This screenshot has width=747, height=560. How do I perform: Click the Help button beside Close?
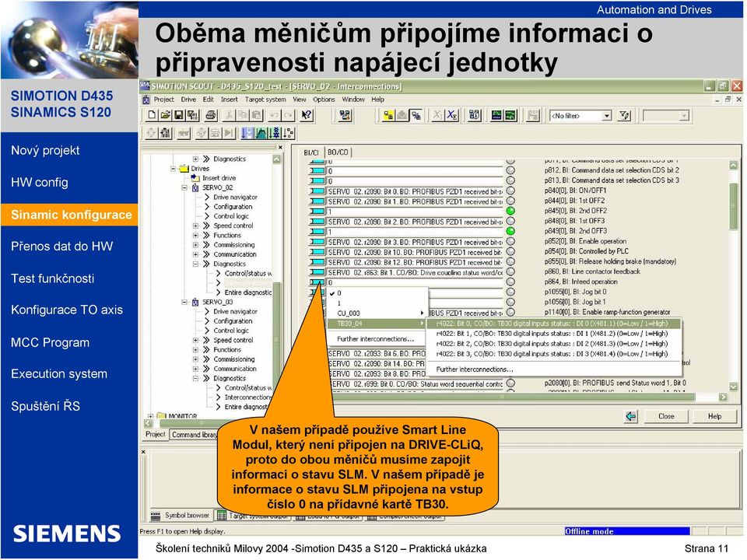click(714, 417)
